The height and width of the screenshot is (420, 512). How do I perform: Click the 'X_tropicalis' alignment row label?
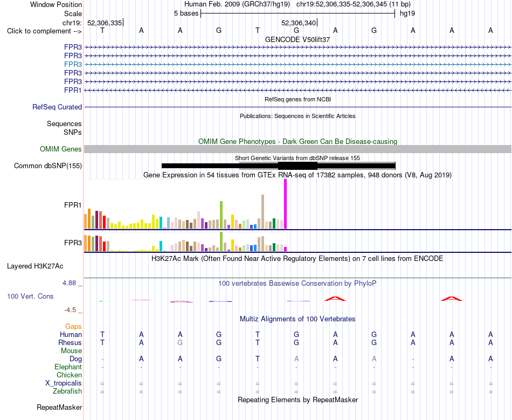point(64,383)
